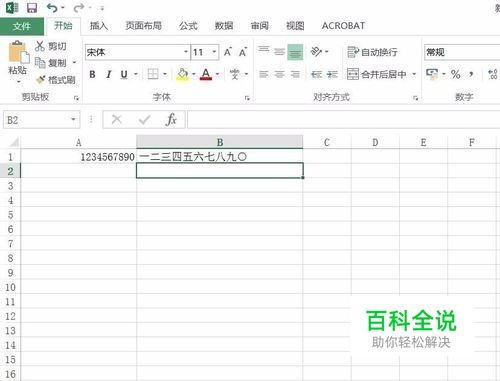Toggle Italic formatting
The width and height of the screenshot is (500, 381).
pos(108,74)
